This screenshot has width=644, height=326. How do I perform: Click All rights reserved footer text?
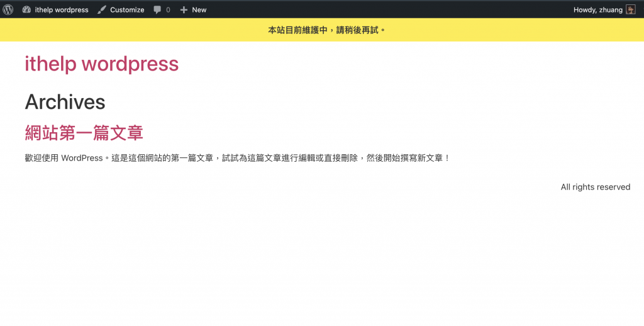click(x=596, y=187)
